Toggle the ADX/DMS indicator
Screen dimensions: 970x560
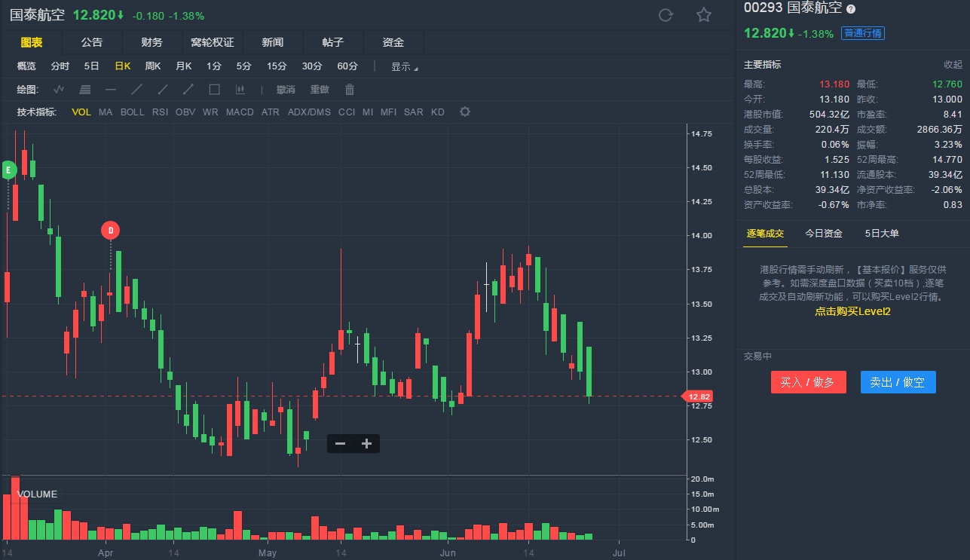point(309,112)
